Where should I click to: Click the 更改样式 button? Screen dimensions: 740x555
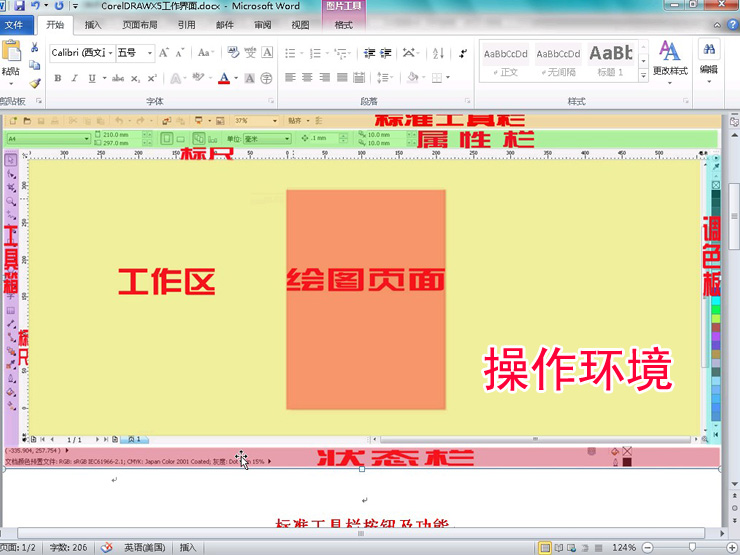[669, 58]
